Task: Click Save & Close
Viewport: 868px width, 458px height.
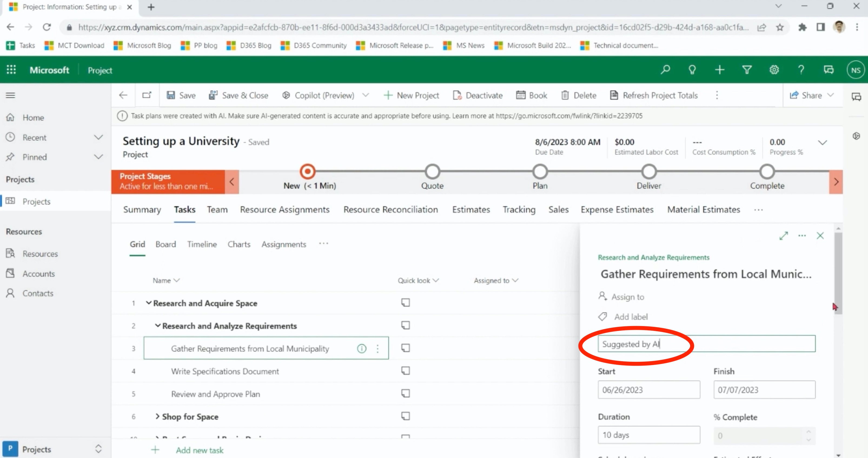Action: 238,95
